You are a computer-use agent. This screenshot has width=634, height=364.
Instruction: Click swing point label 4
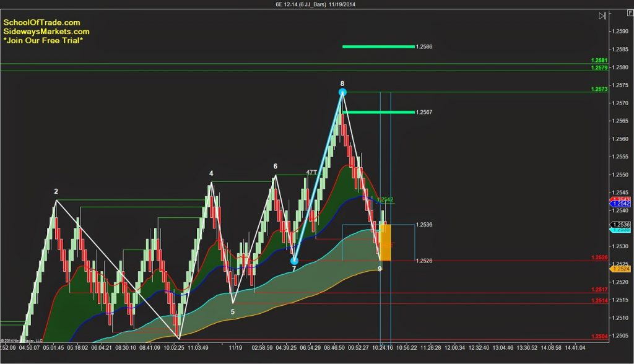pyautogui.click(x=211, y=173)
